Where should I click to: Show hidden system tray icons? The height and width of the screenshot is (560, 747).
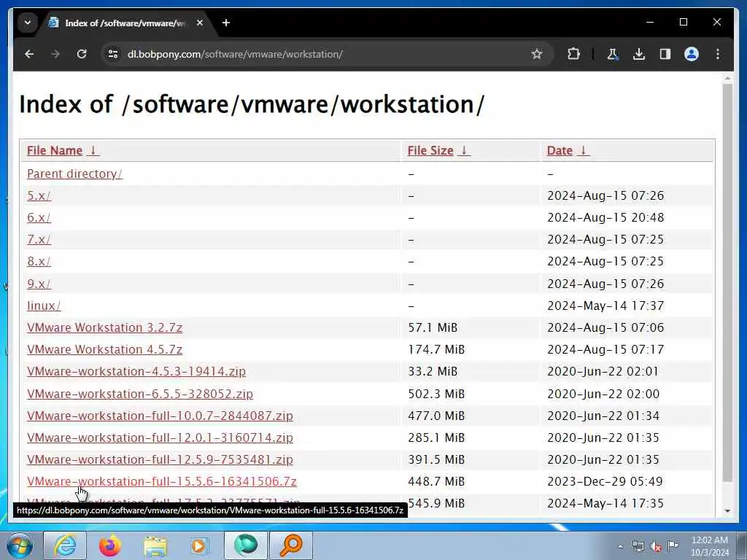(620, 546)
